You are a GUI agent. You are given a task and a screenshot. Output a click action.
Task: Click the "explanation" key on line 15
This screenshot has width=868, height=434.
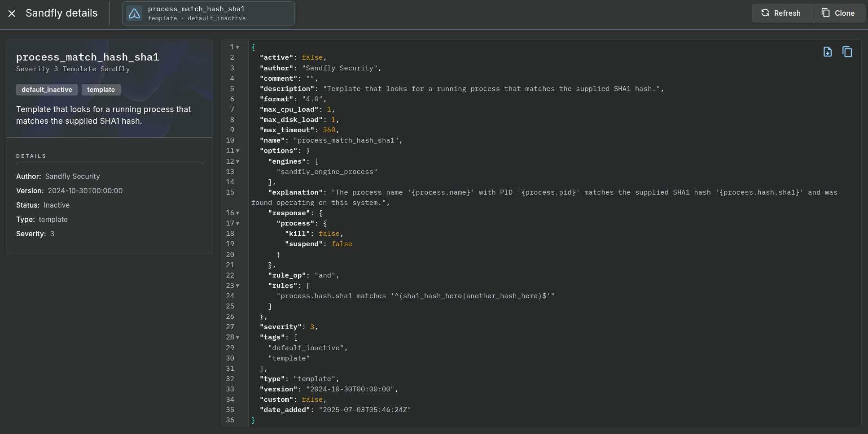[x=296, y=192]
